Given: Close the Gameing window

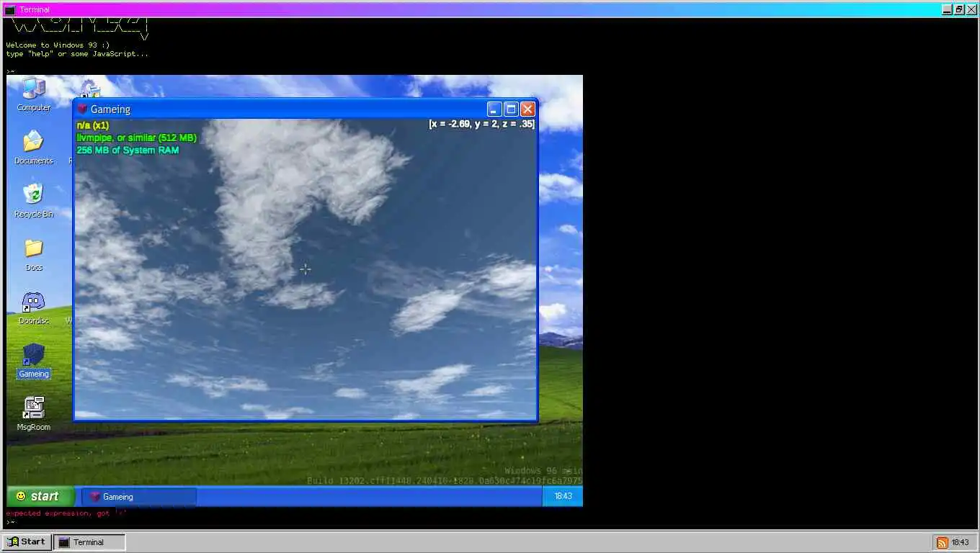Looking at the screenshot, I should (527, 109).
